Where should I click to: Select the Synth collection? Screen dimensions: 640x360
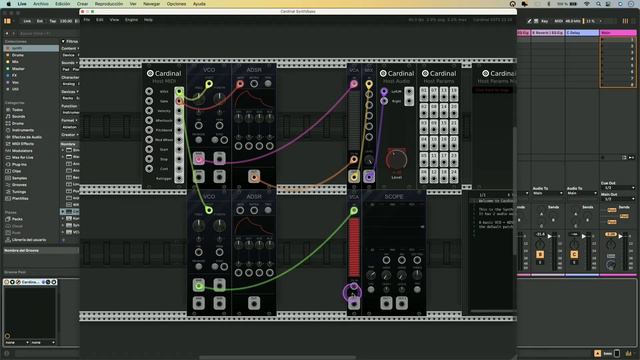coord(31,48)
